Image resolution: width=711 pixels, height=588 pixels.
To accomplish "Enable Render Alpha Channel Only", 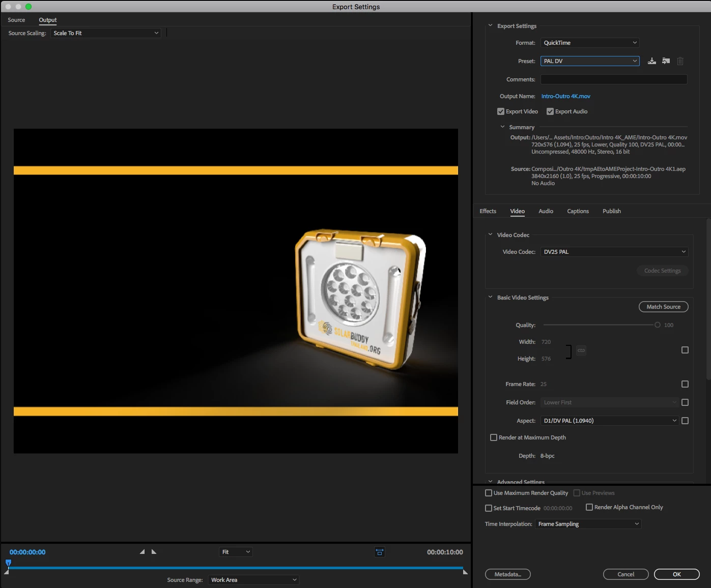I will [589, 507].
